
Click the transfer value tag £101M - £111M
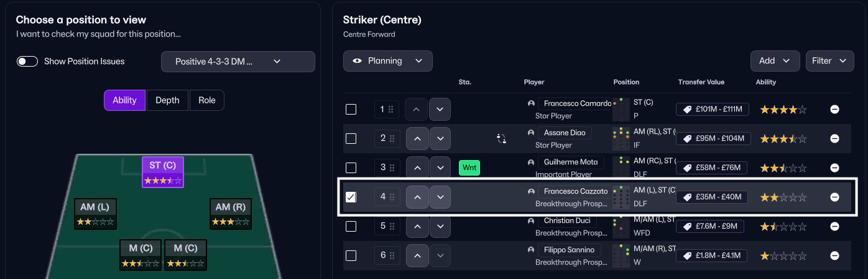713,110
